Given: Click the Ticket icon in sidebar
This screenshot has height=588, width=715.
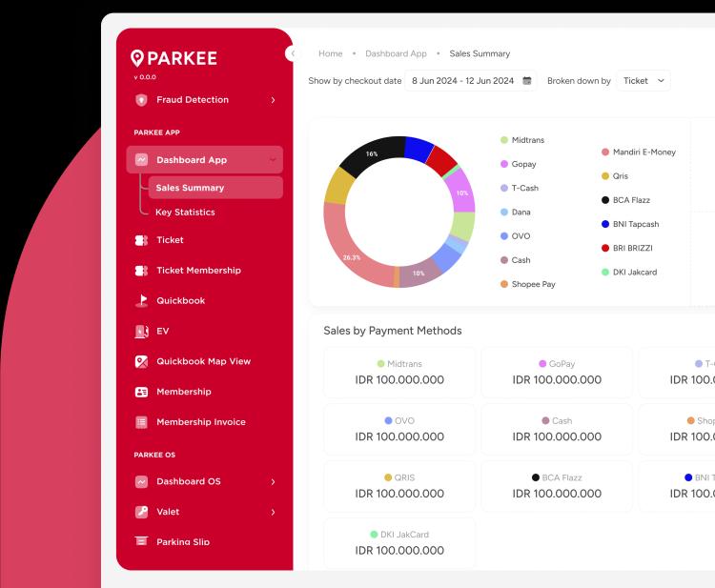Looking at the screenshot, I should click(141, 240).
